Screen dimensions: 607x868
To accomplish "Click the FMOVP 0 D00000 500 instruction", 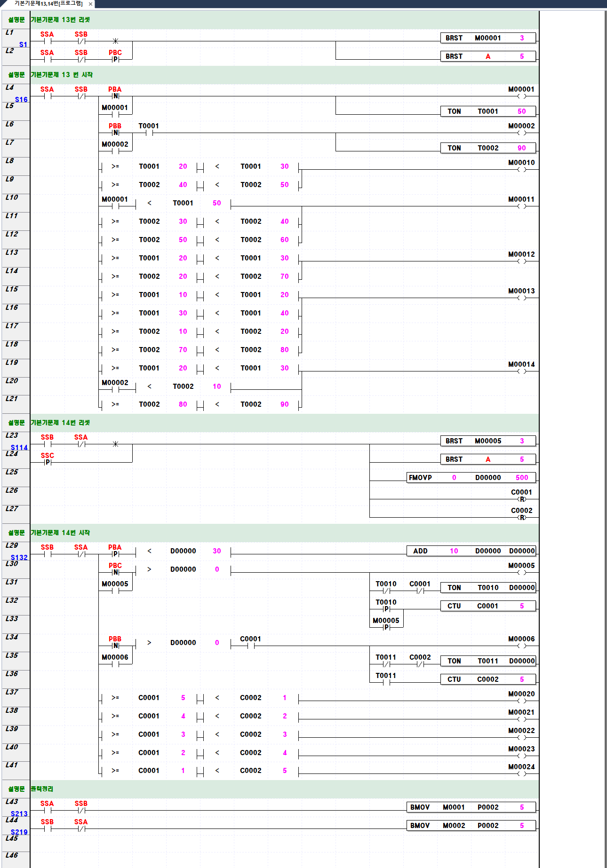I will tap(471, 478).
